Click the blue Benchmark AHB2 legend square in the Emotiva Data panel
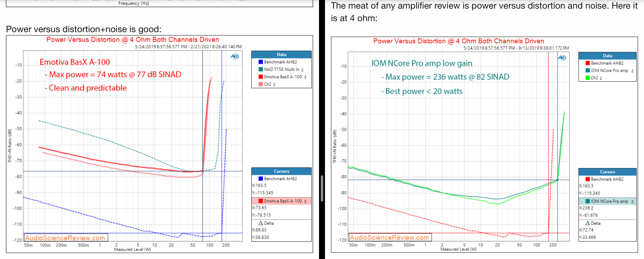 (x=261, y=62)
